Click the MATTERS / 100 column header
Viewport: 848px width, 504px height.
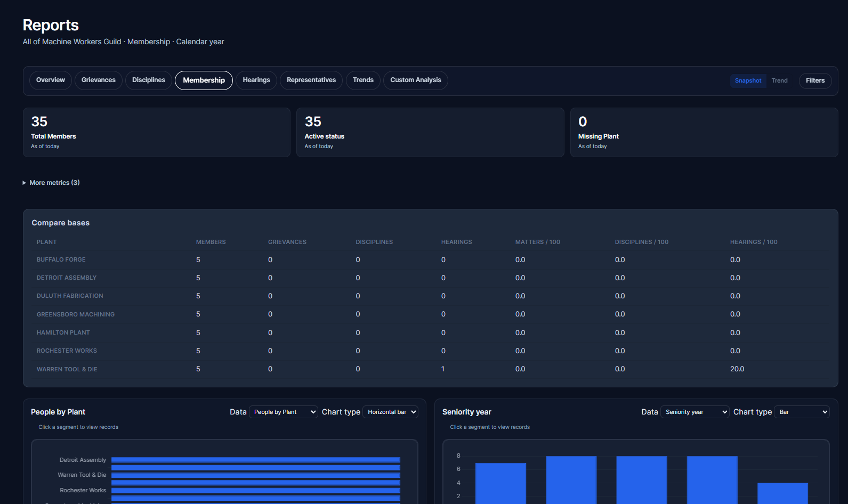pos(537,242)
